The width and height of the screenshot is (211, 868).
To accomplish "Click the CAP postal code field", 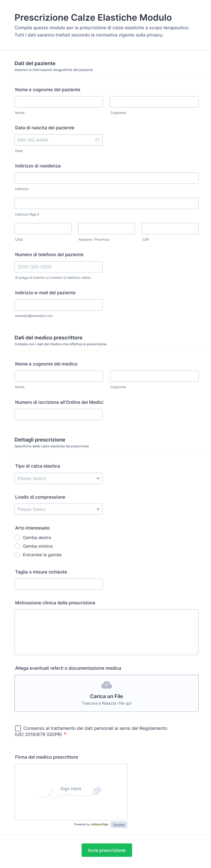I will click(x=170, y=229).
